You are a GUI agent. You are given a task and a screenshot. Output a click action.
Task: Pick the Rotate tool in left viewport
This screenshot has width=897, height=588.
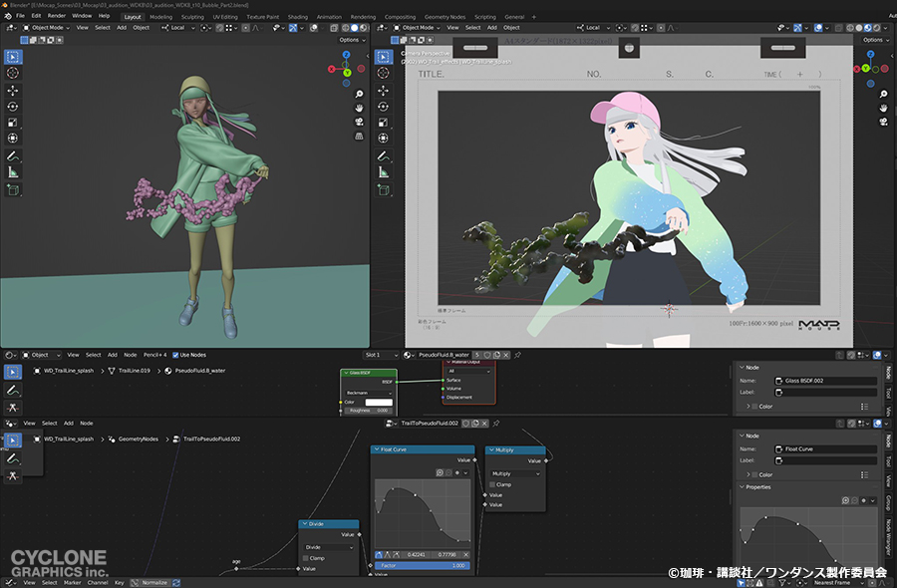pyautogui.click(x=13, y=106)
